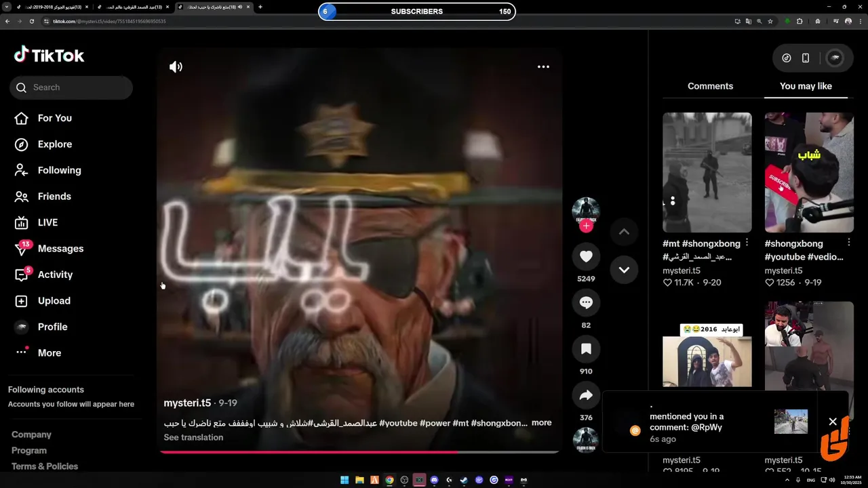
Task: Click the heart count 1256 on suggested video
Action: [779, 283]
